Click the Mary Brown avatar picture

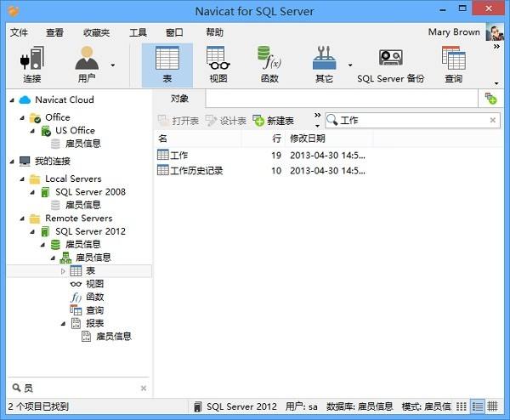[495, 32]
